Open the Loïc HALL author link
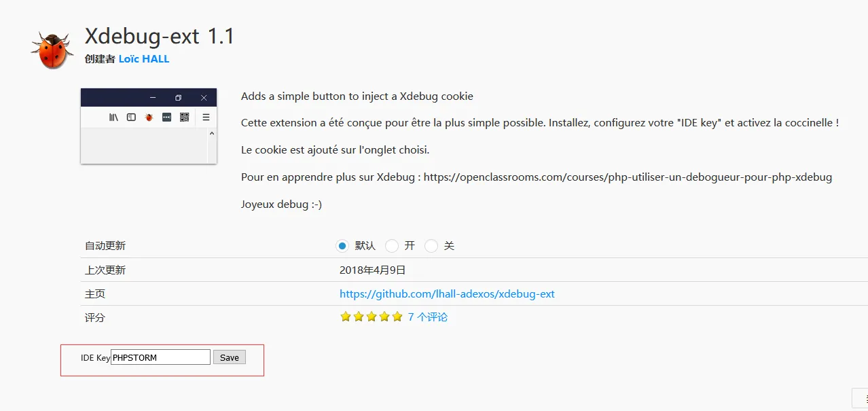 144,59
